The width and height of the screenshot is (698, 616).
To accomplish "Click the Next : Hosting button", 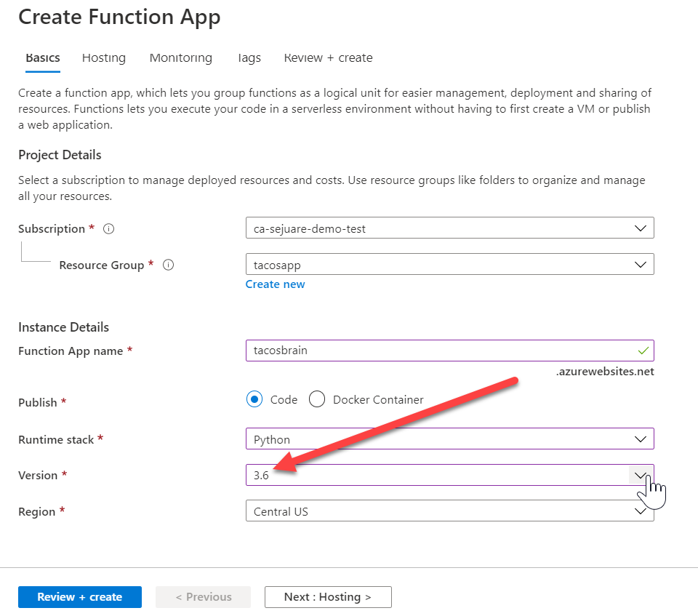I will coord(327,596).
